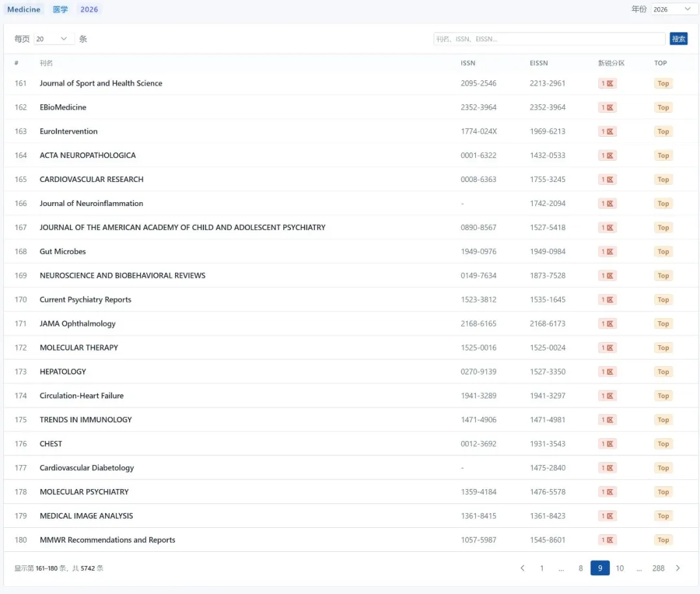Click the Top badge for CHEST journal

[x=663, y=444]
